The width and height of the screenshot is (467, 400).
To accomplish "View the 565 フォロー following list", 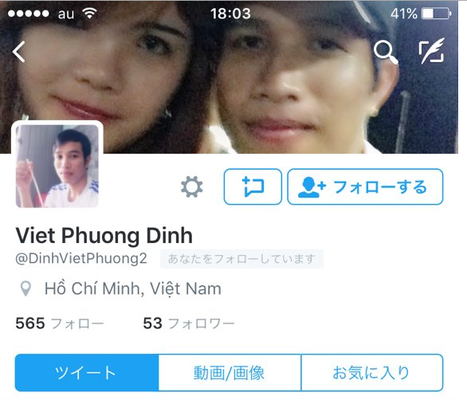I will click(60, 324).
